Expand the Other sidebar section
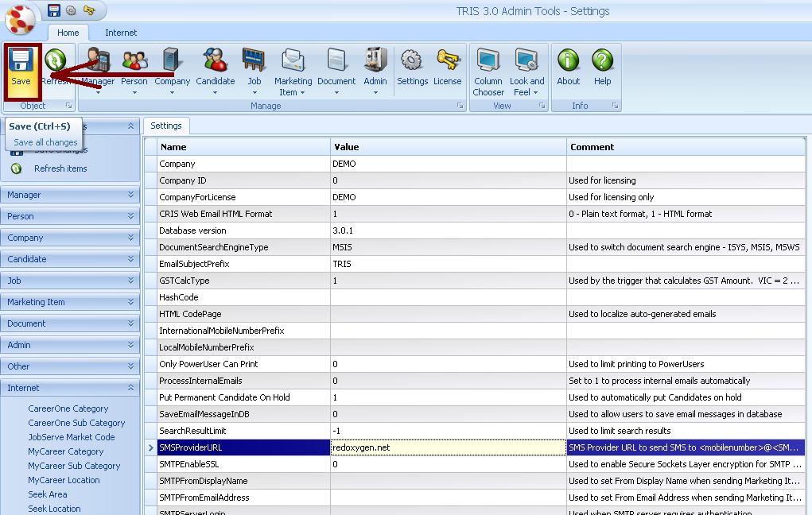 [70, 366]
